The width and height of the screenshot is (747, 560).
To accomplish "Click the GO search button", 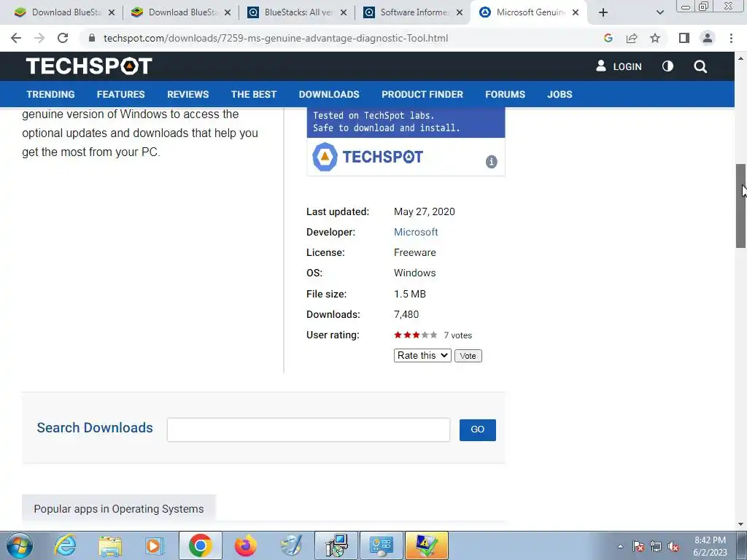I will pos(477,430).
